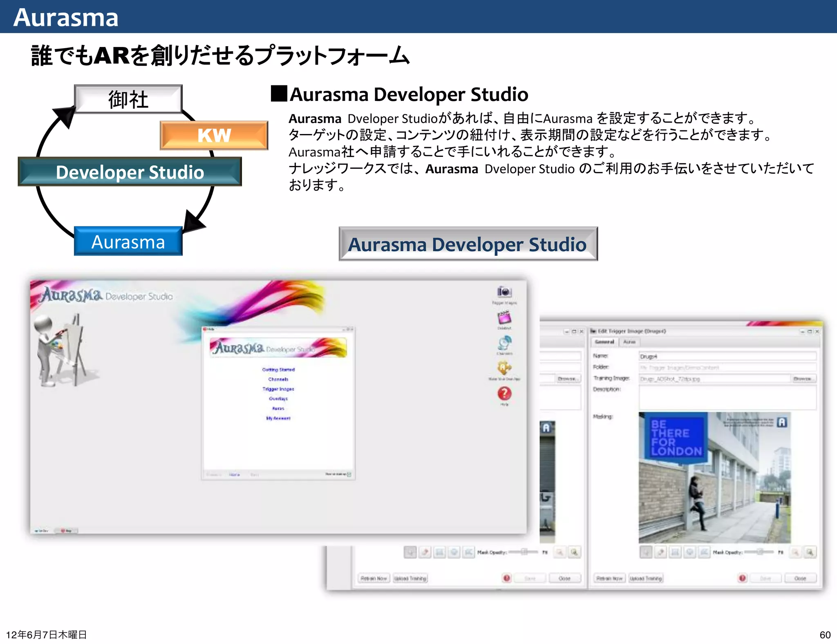Click Home in the Help window footer

(235, 474)
